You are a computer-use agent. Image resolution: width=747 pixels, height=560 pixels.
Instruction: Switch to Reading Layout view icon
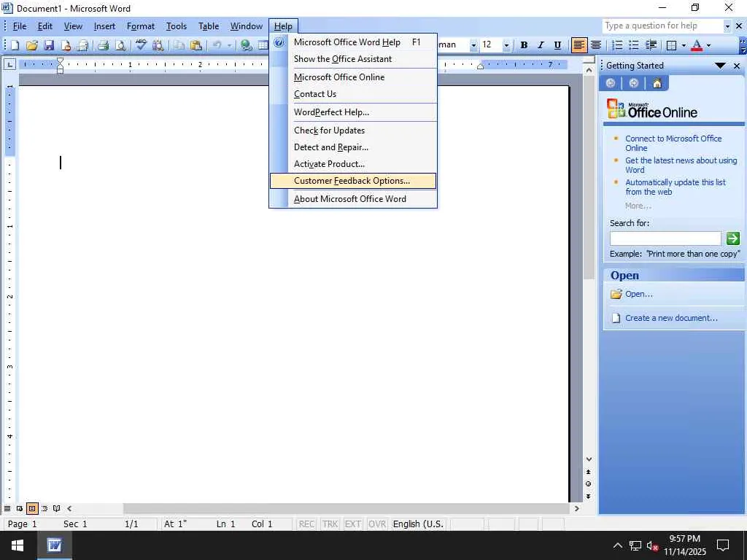[x=57, y=508]
